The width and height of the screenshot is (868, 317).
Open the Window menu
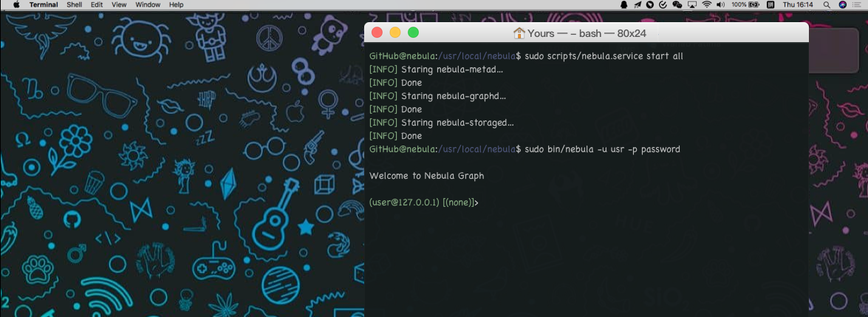[148, 4]
